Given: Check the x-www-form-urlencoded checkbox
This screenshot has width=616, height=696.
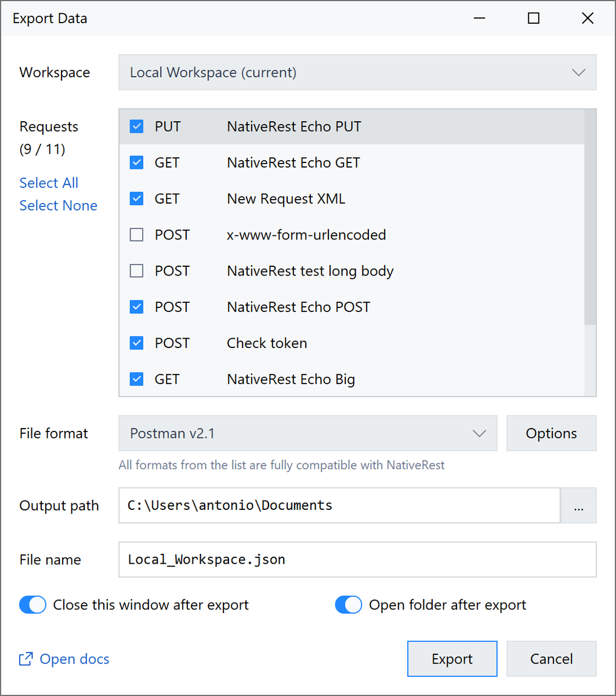Looking at the screenshot, I should pos(136,235).
